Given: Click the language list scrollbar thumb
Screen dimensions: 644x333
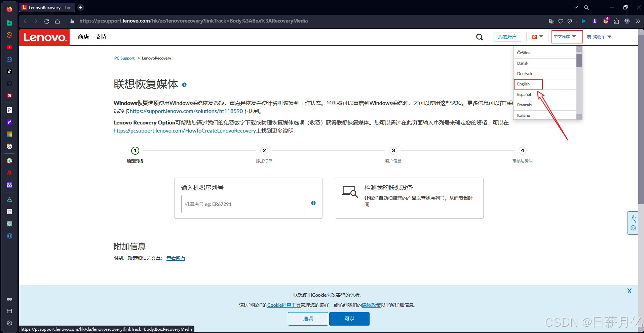Looking at the screenshot, I should (x=579, y=60).
